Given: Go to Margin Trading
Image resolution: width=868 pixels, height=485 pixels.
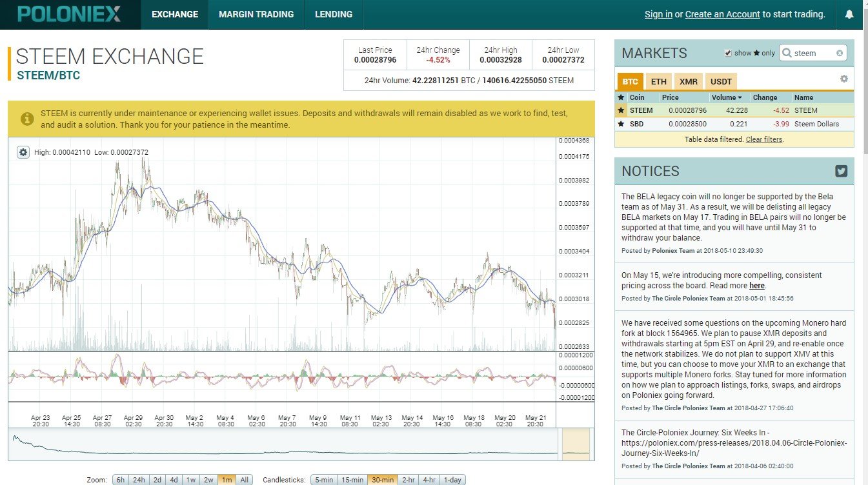Looking at the screenshot, I should 256,14.
